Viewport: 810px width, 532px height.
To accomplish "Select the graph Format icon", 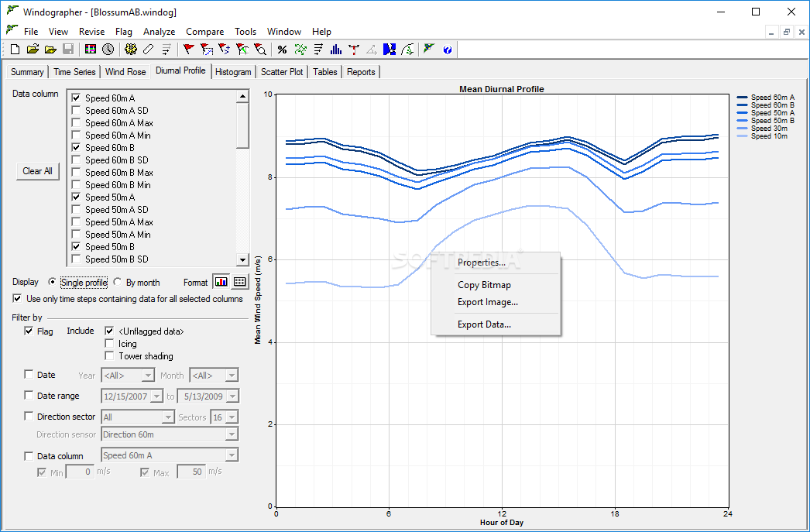I will coord(221,282).
